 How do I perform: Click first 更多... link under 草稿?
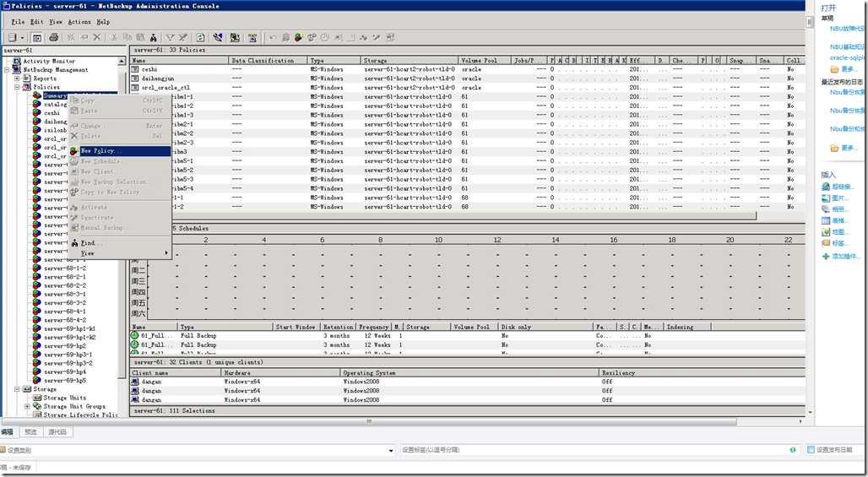tap(849, 69)
